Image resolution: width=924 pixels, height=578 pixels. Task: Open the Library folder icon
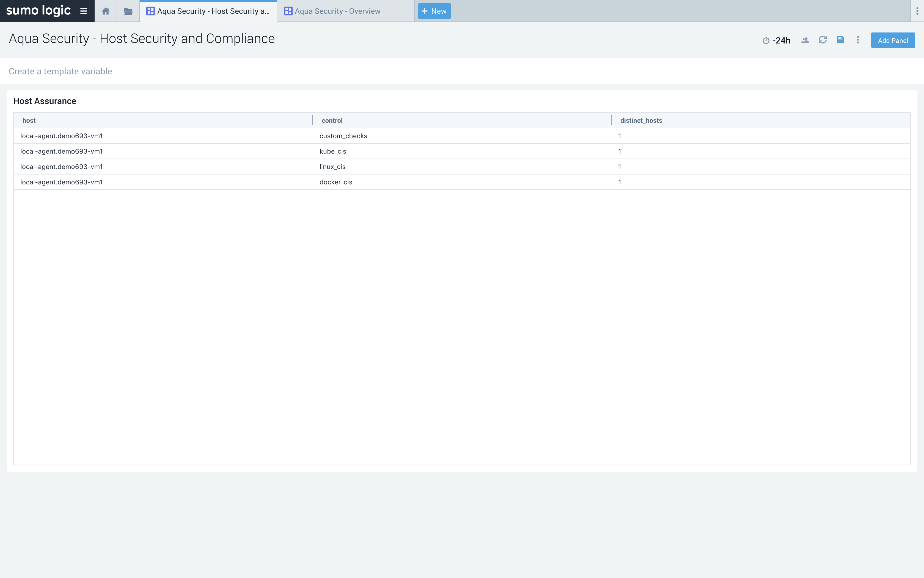[128, 11]
